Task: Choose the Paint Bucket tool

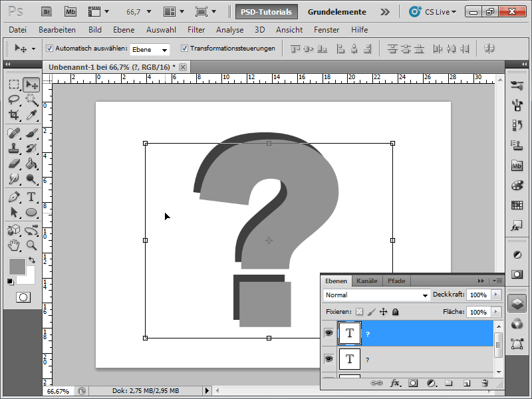Action: (31, 164)
